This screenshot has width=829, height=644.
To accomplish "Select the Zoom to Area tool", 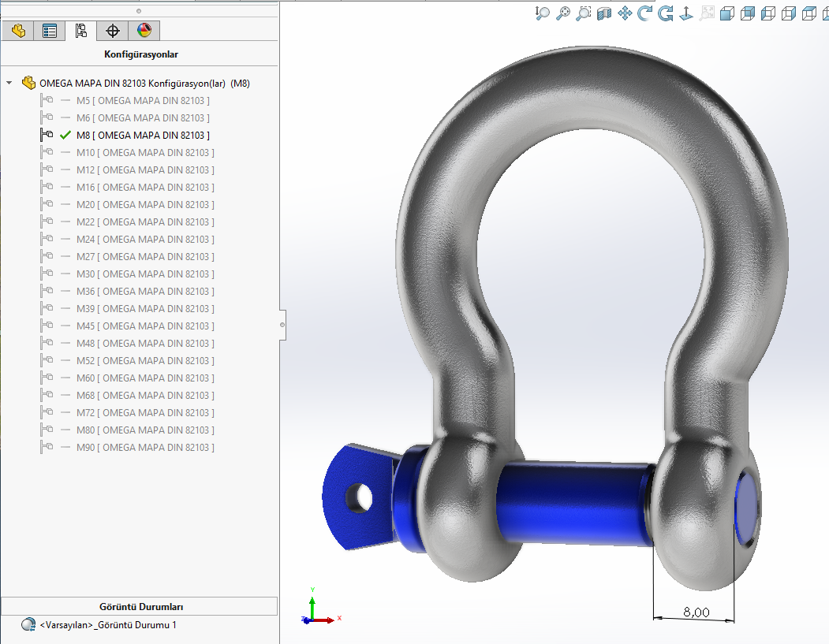I will pos(583,13).
